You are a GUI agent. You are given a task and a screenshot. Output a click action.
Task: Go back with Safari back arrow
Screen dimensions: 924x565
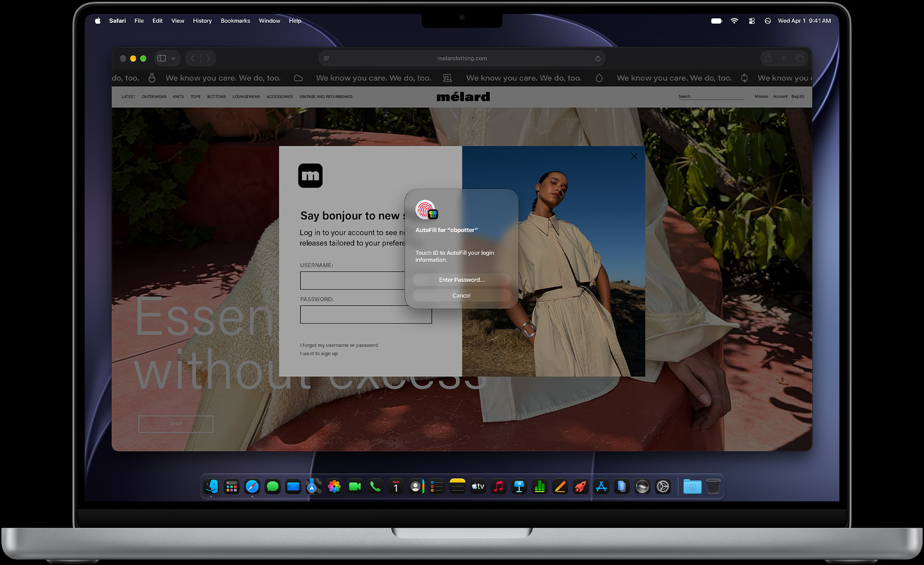pos(193,58)
